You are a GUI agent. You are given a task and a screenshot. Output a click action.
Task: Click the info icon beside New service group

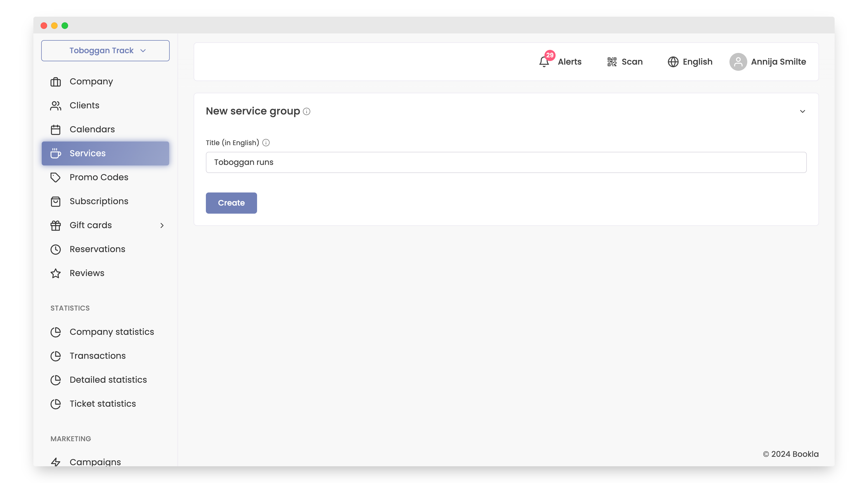point(306,111)
